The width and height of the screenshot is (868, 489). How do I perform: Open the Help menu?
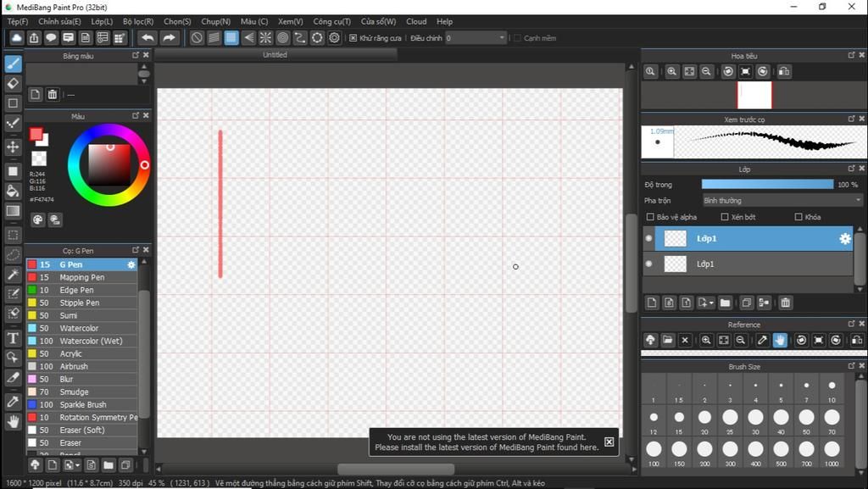444,21
